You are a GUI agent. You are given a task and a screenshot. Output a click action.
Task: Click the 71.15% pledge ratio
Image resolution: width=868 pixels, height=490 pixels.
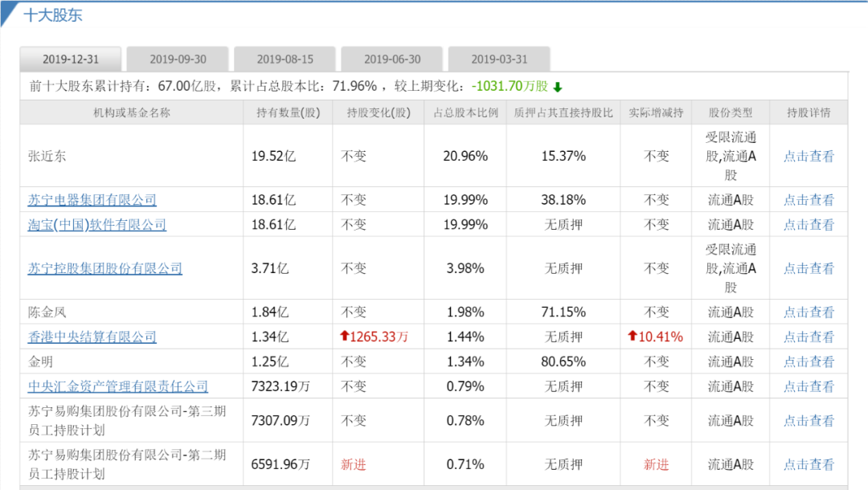[563, 312]
